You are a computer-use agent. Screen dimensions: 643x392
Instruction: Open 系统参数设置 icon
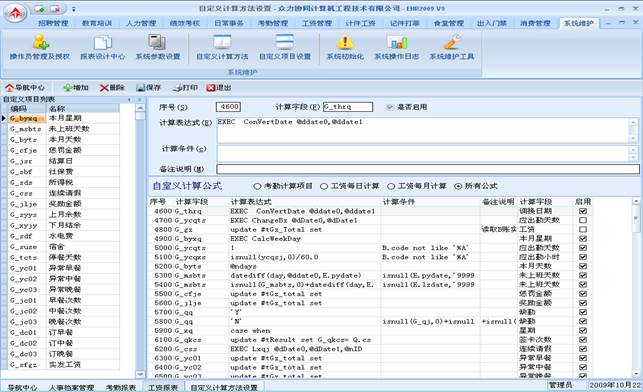(158, 48)
